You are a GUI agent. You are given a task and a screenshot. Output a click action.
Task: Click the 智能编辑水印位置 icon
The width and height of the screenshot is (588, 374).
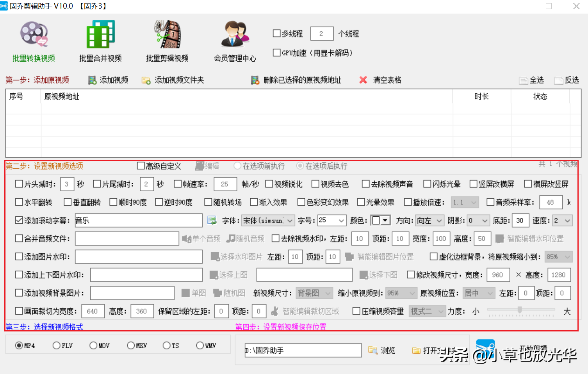pyautogui.click(x=499, y=239)
